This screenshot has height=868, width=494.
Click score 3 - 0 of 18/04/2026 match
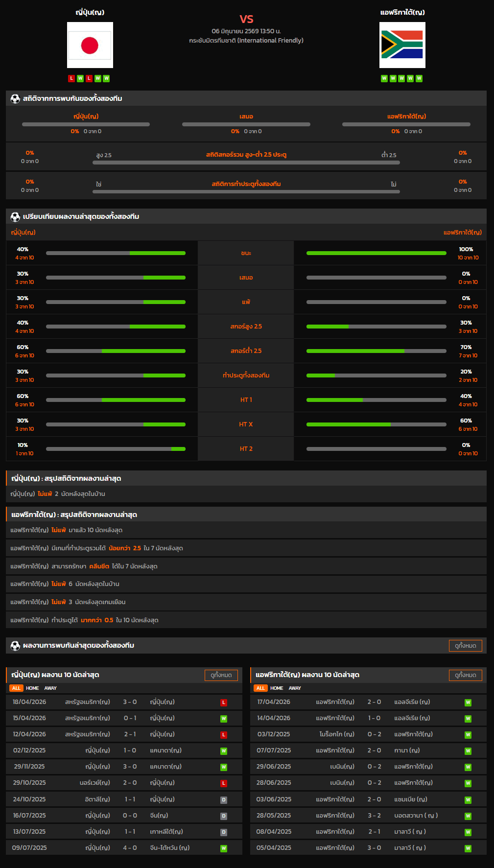click(x=130, y=702)
